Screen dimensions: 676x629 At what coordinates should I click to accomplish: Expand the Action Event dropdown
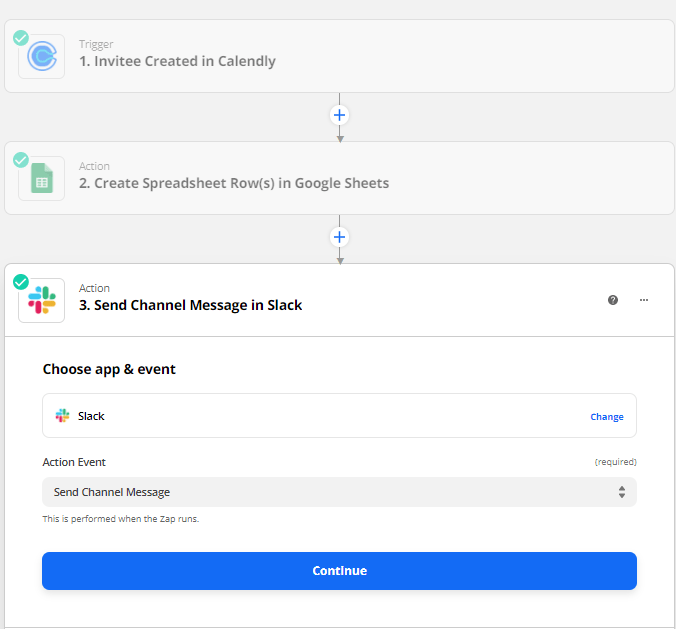(338, 492)
